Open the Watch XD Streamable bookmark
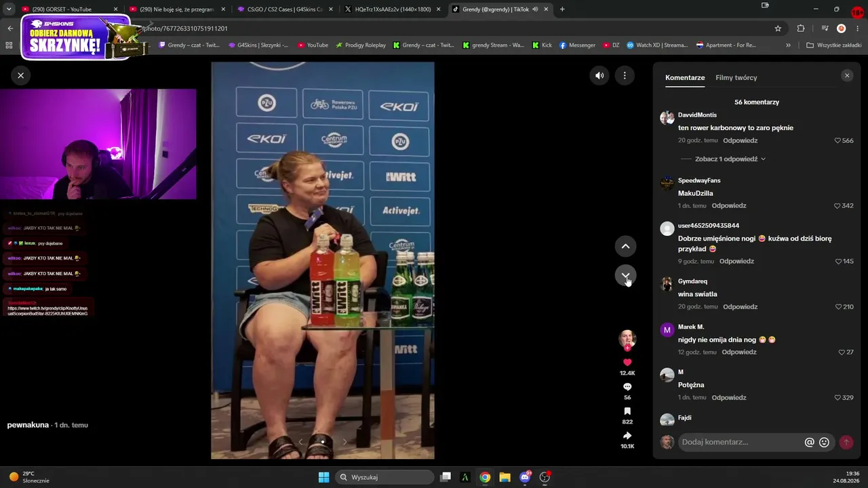The width and height of the screenshot is (868, 488). [657, 45]
